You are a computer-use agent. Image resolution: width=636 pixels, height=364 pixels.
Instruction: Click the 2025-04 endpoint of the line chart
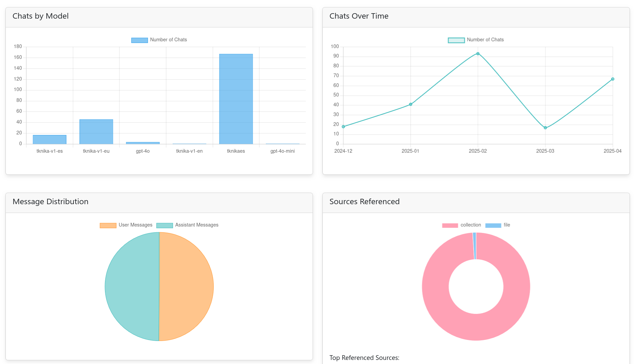pos(612,79)
